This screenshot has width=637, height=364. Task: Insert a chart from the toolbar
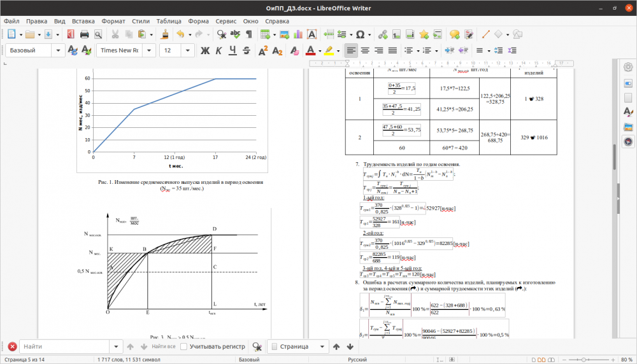click(x=297, y=34)
